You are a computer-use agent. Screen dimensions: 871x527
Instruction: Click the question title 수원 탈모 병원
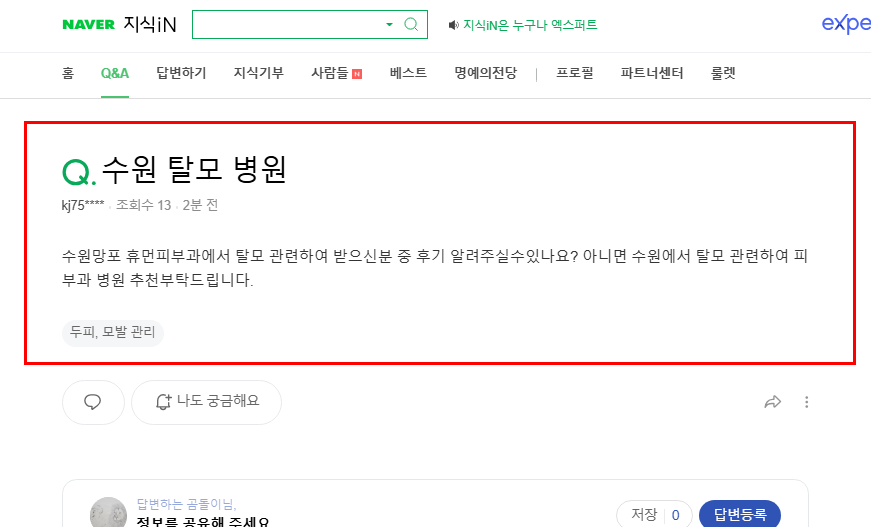click(x=194, y=169)
